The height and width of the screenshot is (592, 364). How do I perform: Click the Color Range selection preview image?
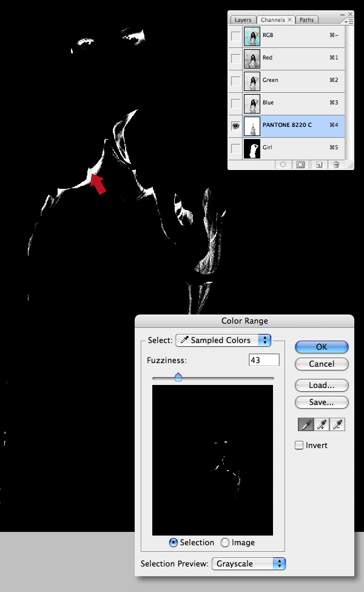point(212,460)
